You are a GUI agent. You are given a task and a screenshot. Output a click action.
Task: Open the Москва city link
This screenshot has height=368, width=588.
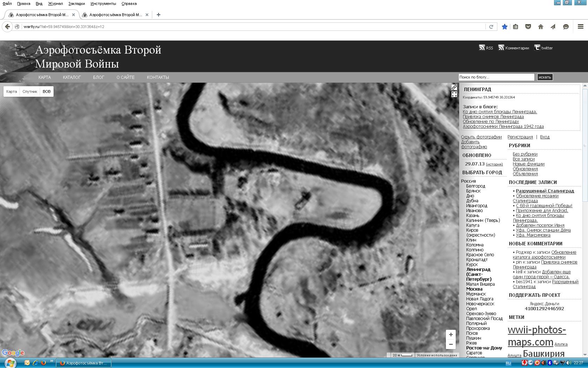[x=474, y=289]
